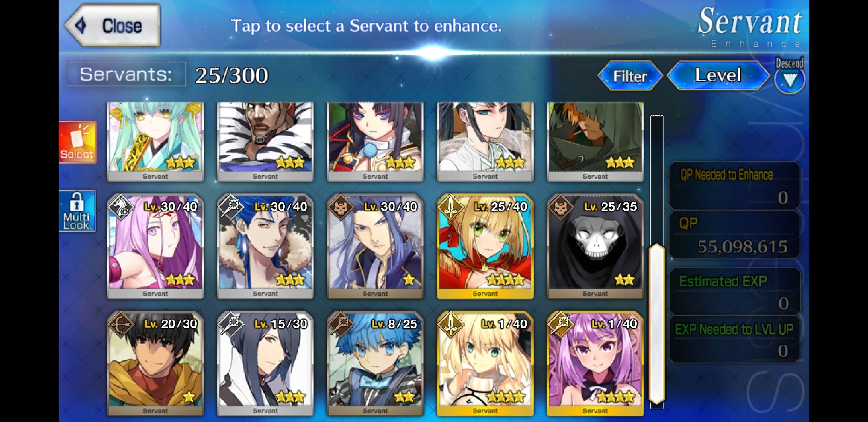Select the green-haired three-star servant card

(x=155, y=142)
